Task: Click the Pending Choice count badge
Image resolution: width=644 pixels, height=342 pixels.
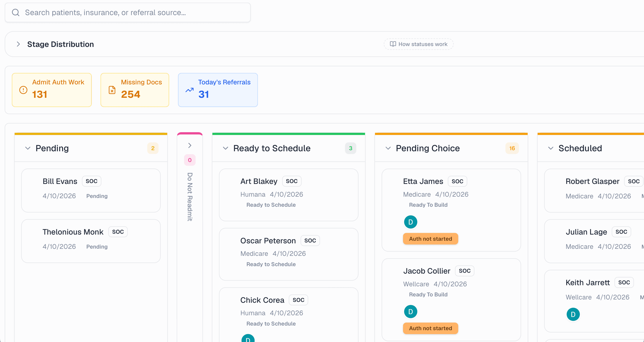Action: [512, 148]
